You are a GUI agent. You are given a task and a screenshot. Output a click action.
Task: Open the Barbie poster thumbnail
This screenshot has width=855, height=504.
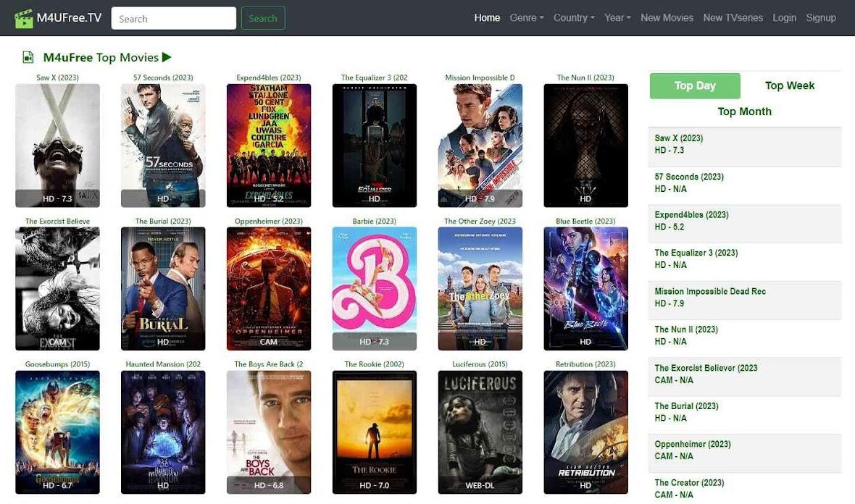[x=375, y=289]
